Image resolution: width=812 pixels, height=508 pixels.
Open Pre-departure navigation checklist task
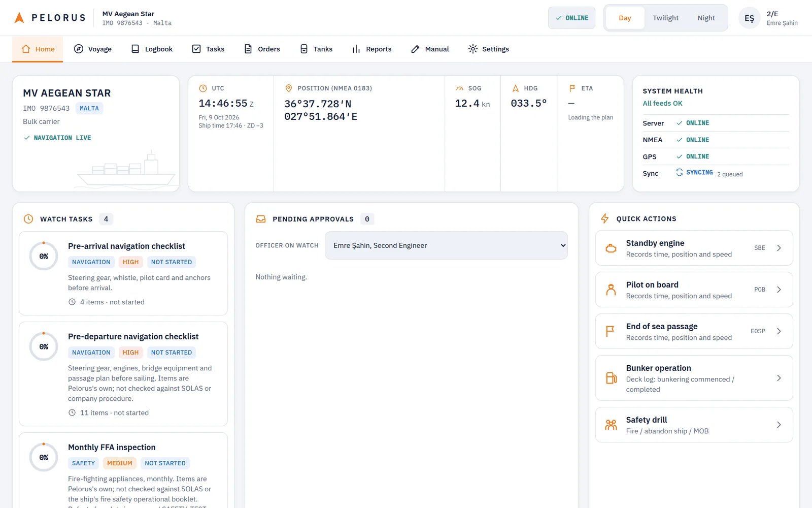click(123, 374)
